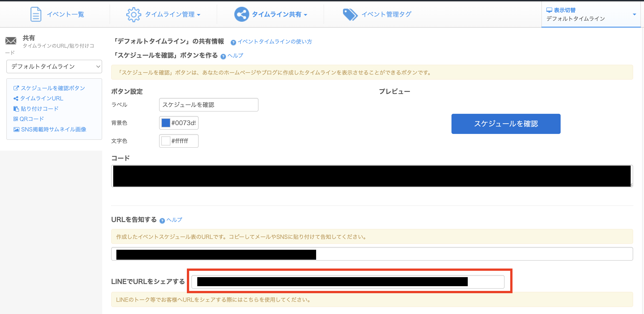The width and height of the screenshot is (644, 314).
Task: Click the blue 背景色 color swatch
Action: click(166, 123)
